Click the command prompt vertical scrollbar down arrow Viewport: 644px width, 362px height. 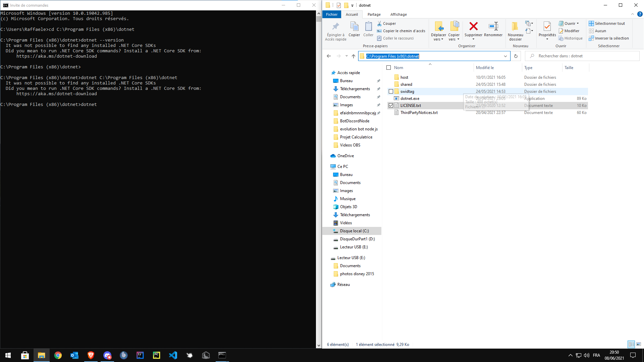point(319,345)
